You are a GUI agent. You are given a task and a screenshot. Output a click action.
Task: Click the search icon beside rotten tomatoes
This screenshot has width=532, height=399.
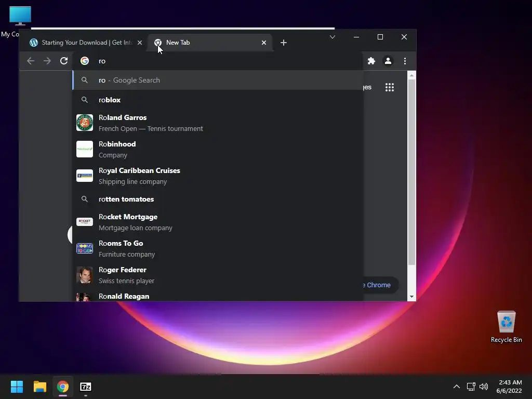click(85, 199)
